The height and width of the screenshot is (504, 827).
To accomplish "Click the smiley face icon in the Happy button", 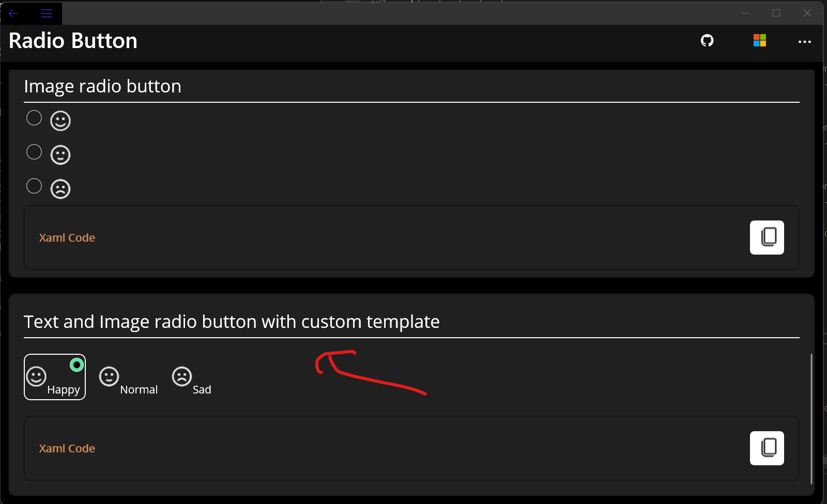I will pos(36,377).
